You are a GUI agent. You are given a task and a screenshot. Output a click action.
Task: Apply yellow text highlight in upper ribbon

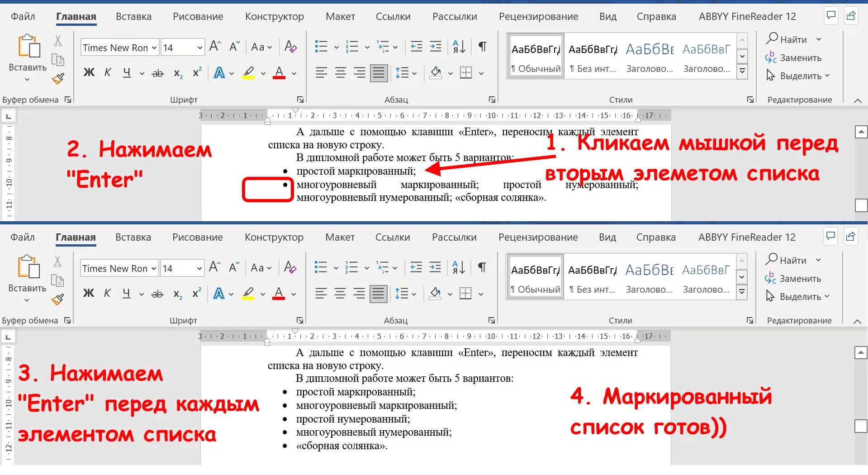pos(248,72)
